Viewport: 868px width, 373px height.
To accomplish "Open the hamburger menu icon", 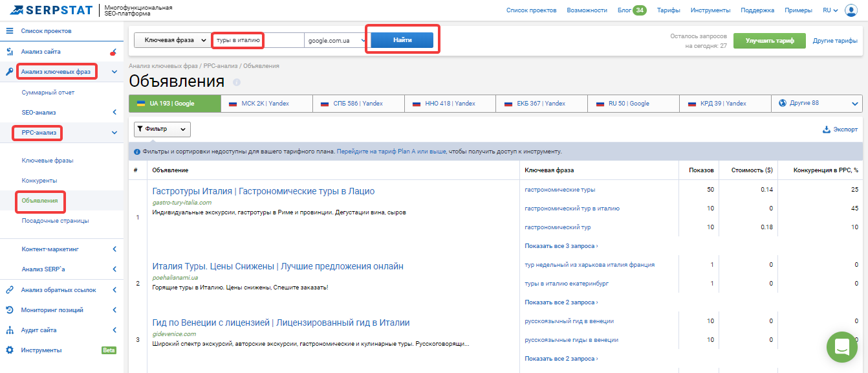I will tap(10, 31).
